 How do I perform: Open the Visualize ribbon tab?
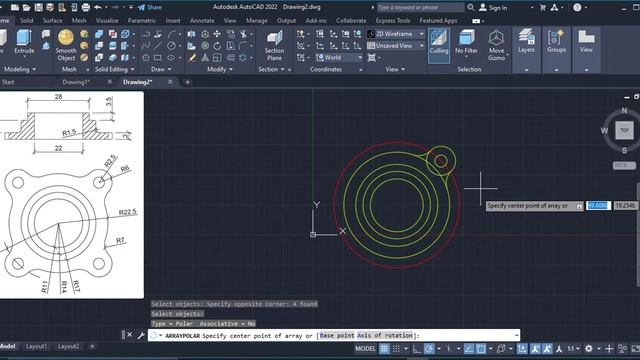coord(107,20)
